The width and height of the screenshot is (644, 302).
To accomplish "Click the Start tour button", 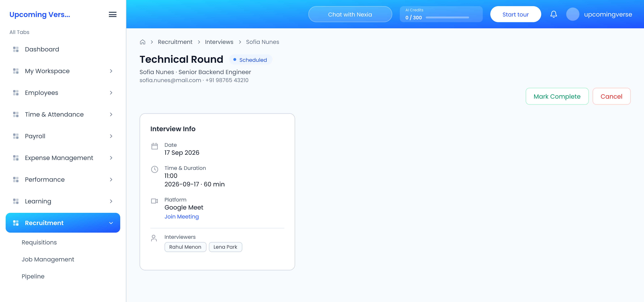I will 515,14.
